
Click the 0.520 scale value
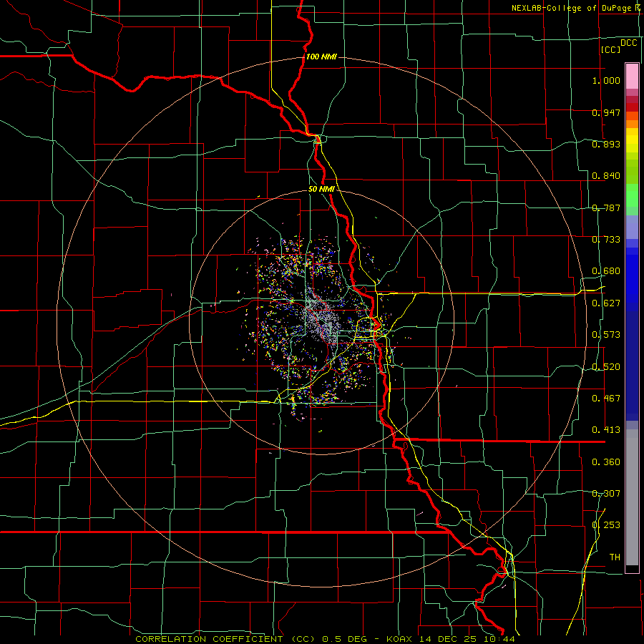[x=606, y=367]
